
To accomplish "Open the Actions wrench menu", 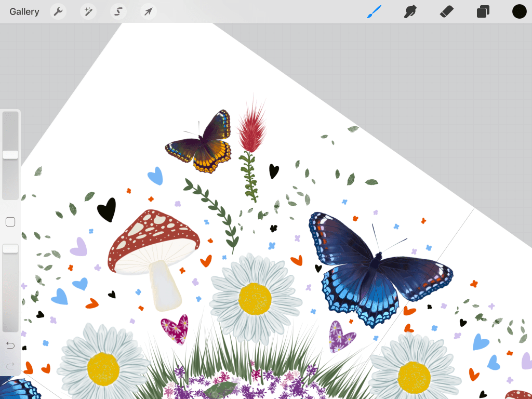I will pos(58,11).
